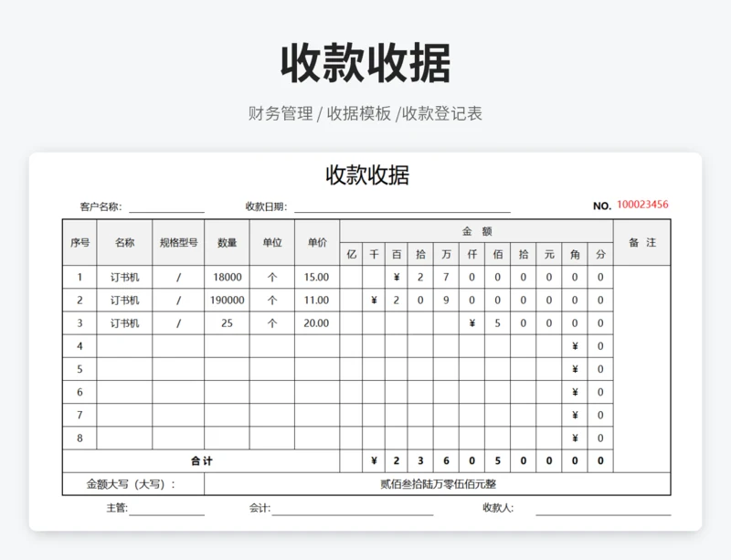
Task: Select quantity cell 25
Action: (x=227, y=323)
